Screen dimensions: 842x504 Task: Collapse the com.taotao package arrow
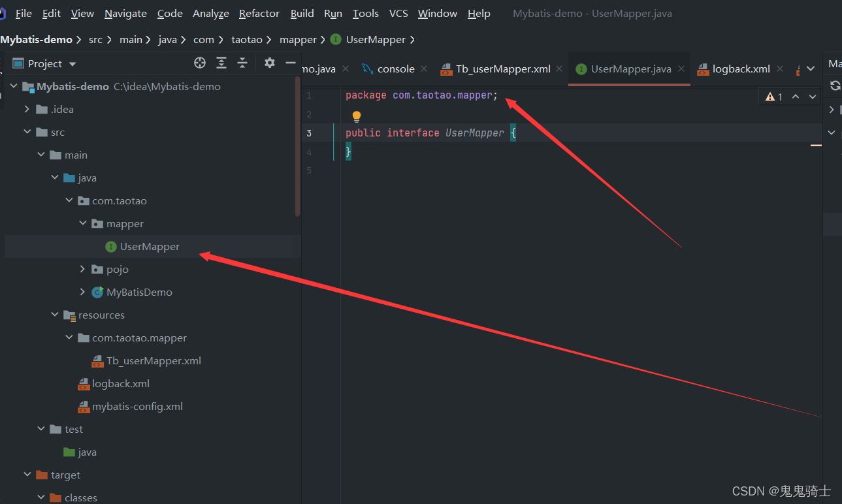[69, 200]
